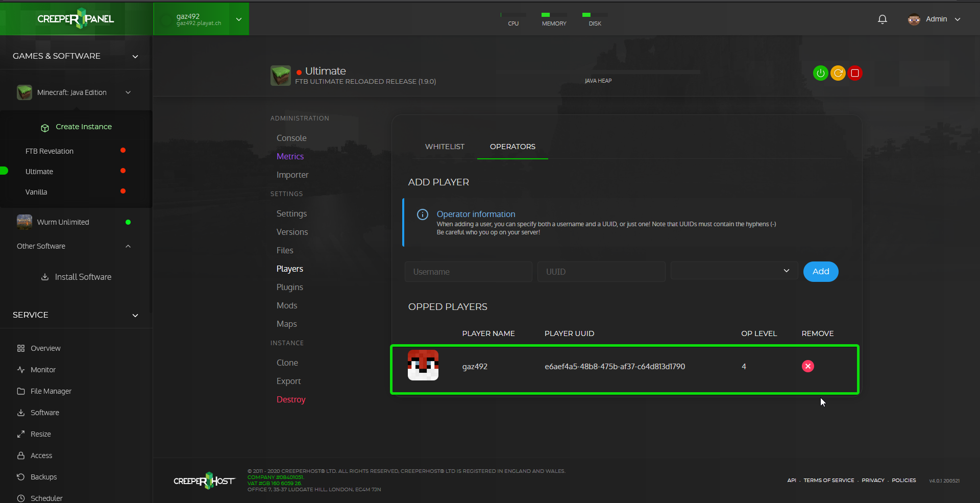980x503 pixels.
Task: Click the Resize arrows icon
Action: click(21, 434)
